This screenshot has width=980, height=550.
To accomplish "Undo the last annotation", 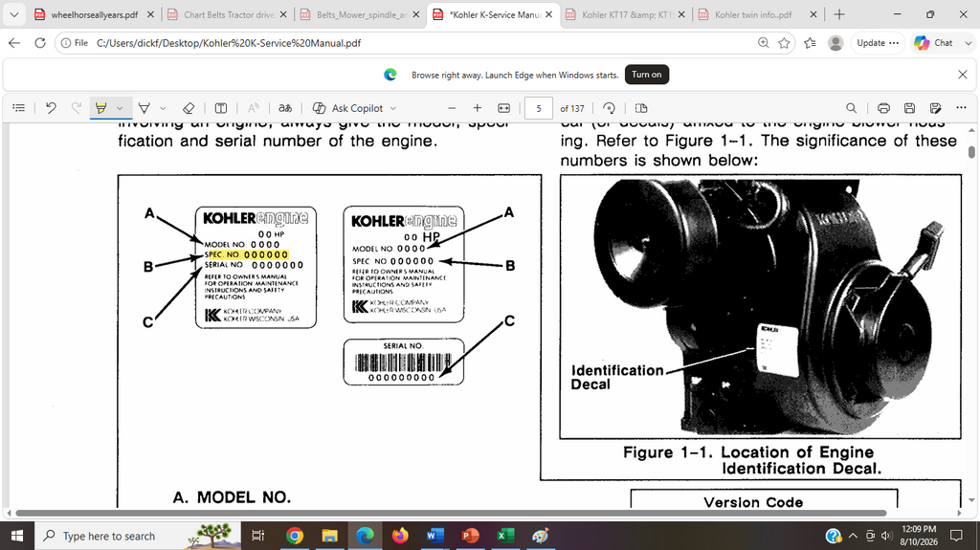I will (51, 108).
